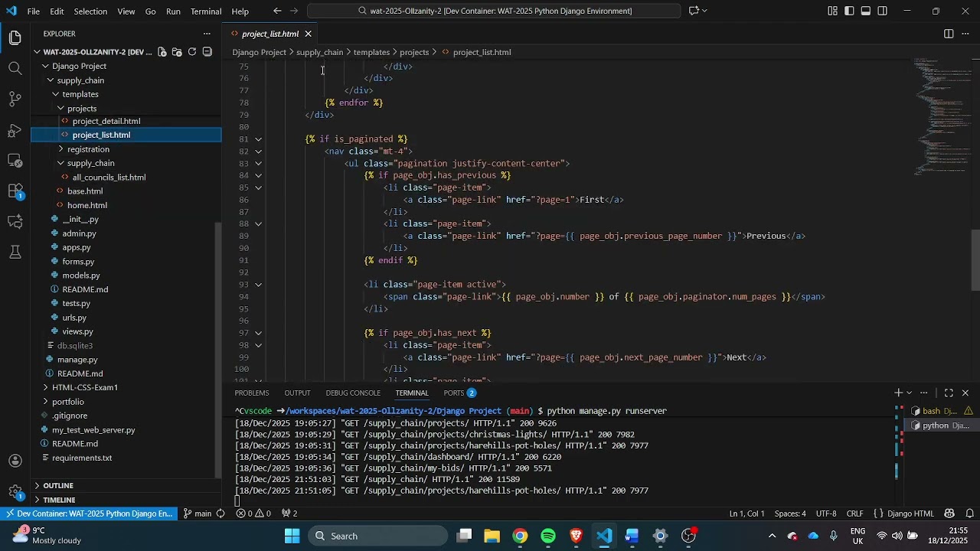Open notifications bell in status bar
The image size is (980, 551).
(969, 514)
